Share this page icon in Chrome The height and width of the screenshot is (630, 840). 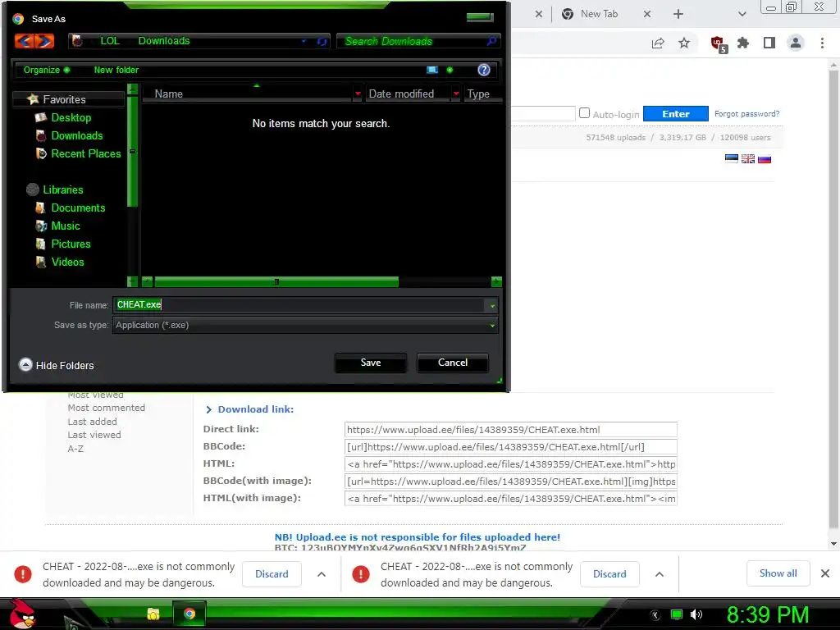[658, 43]
